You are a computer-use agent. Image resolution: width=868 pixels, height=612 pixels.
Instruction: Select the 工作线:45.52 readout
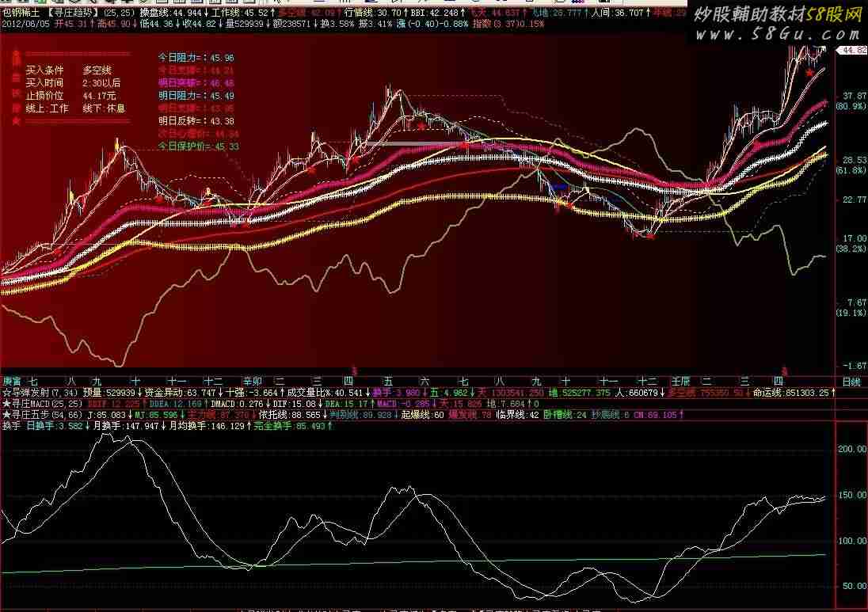click(x=239, y=13)
